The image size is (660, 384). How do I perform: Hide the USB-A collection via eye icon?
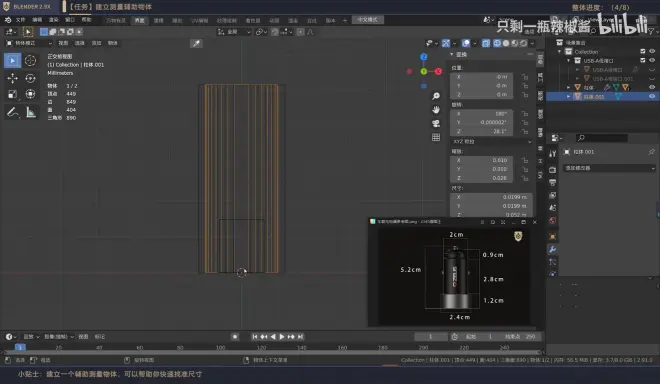coord(652,61)
